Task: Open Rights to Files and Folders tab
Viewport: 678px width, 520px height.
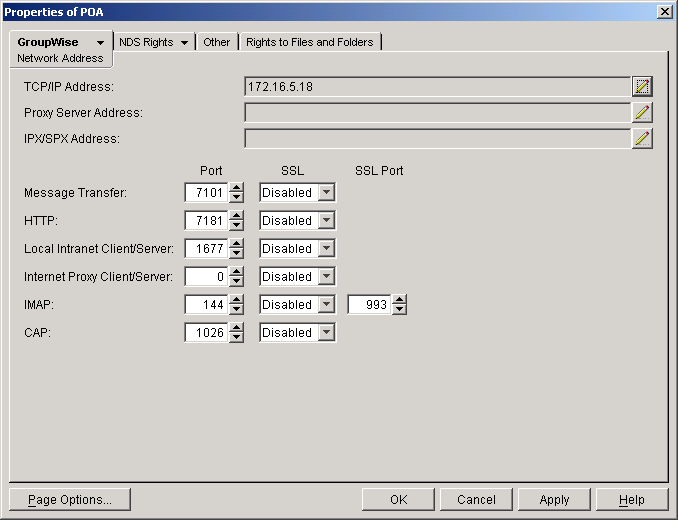Action: [310, 42]
